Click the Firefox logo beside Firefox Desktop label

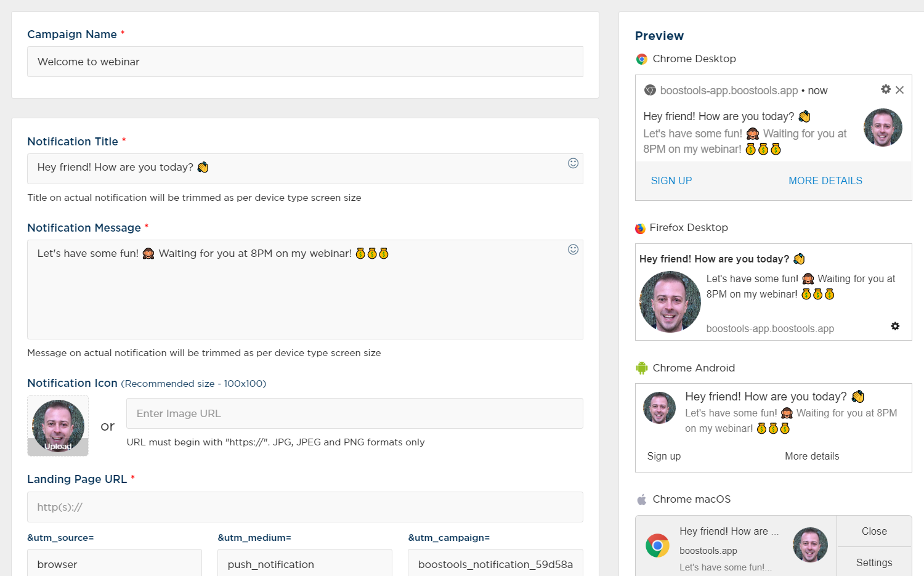(x=640, y=229)
